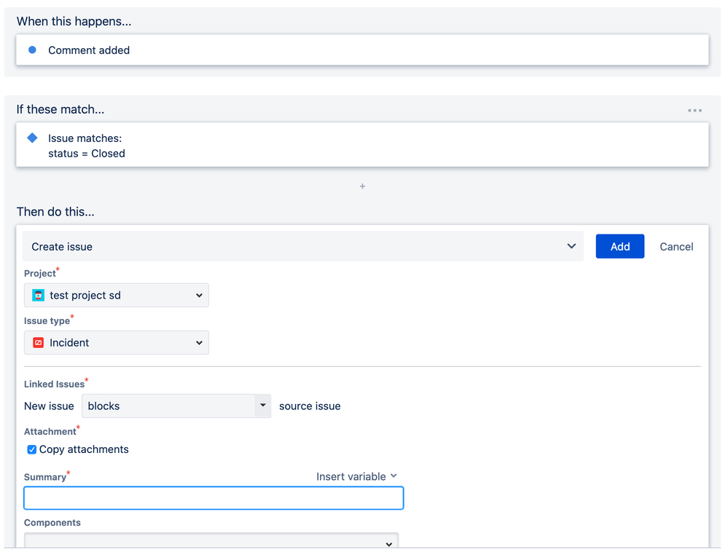Screen dimensions: 728x560
Task: Open the blocks link type dropdown
Action: (x=176, y=406)
